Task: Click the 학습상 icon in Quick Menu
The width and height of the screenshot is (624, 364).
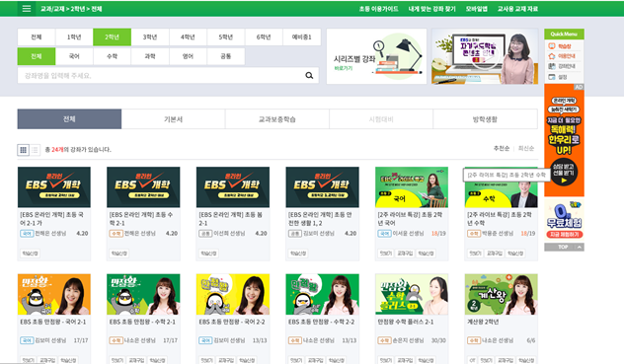Action: pyautogui.click(x=552, y=46)
